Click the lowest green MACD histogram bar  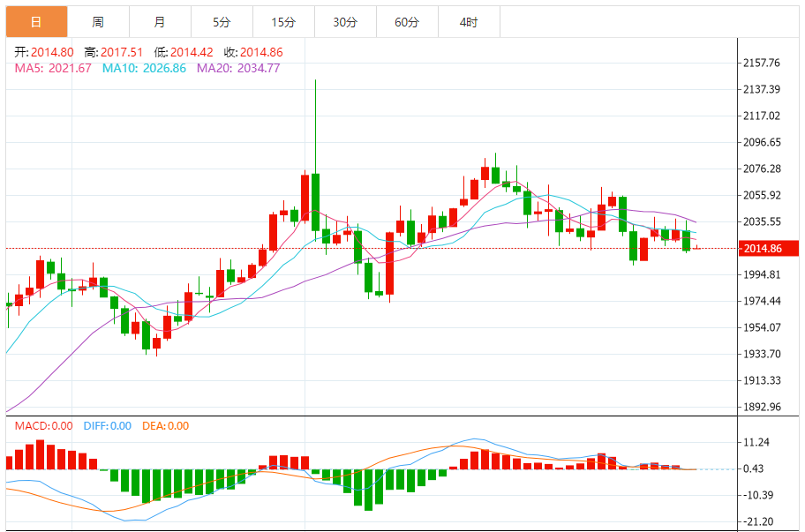(x=368, y=490)
